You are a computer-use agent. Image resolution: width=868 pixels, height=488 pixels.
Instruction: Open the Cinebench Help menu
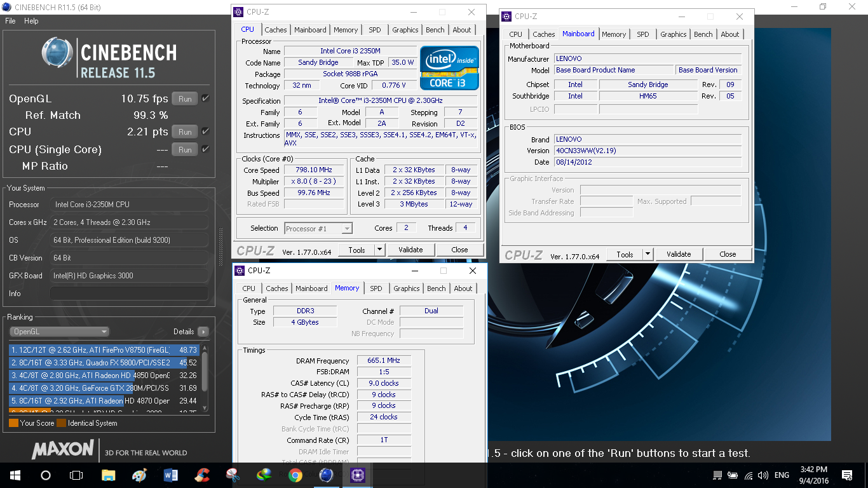(31, 21)
